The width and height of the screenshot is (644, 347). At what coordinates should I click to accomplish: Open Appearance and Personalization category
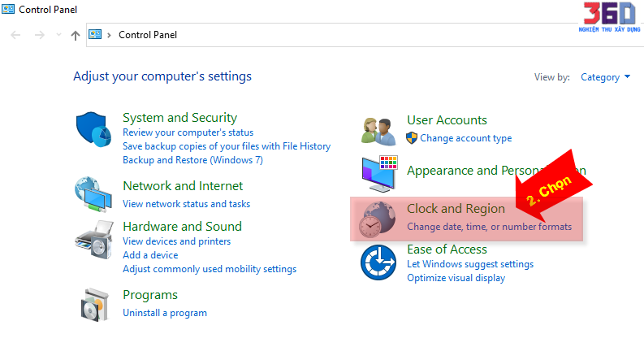496,171
